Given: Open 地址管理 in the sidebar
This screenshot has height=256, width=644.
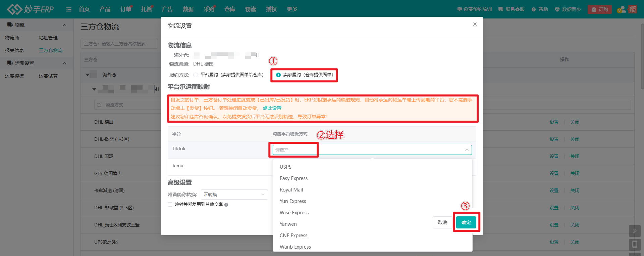Looking at the screenshot, I should pos(48,38).
